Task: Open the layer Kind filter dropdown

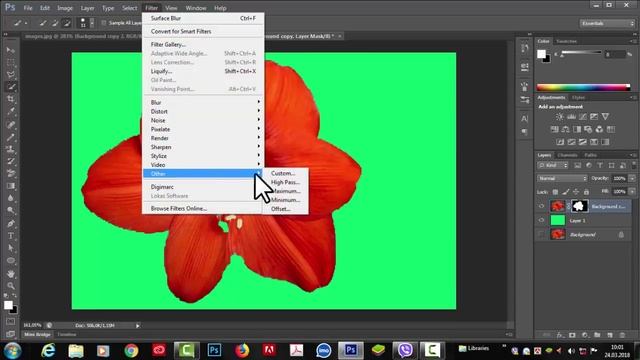Action: click(553, 166)
